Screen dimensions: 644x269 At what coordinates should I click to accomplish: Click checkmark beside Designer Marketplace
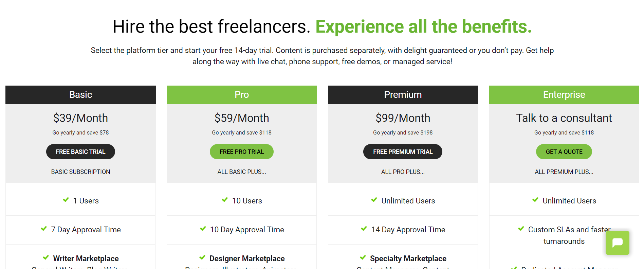[202, 257]
